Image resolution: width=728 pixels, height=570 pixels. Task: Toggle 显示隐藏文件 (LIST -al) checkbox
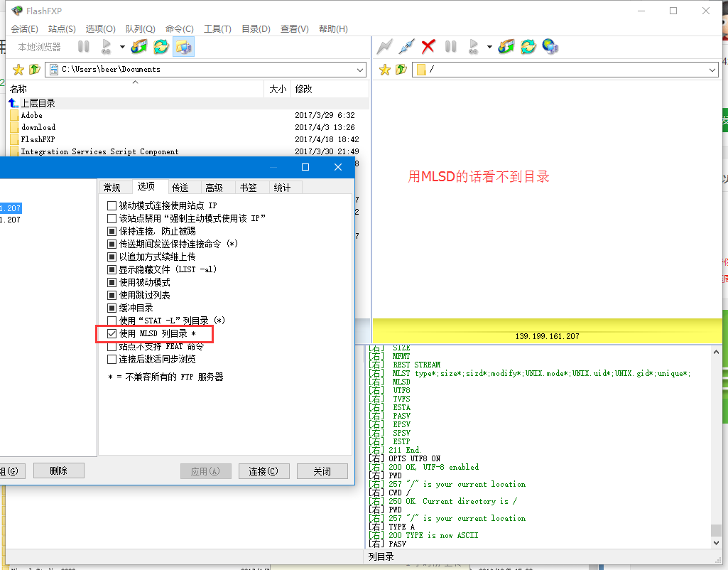click(x=112, y=269)
